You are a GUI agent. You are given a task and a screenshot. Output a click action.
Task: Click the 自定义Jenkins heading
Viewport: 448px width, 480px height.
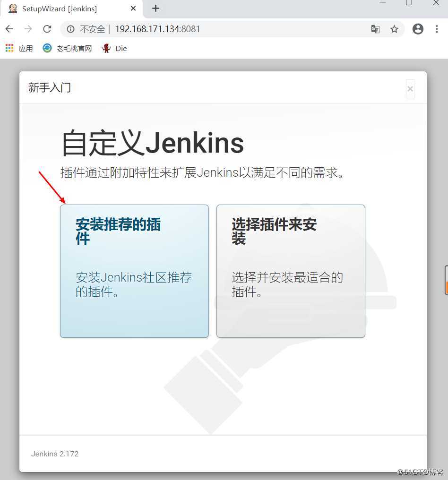pos(153,143)
